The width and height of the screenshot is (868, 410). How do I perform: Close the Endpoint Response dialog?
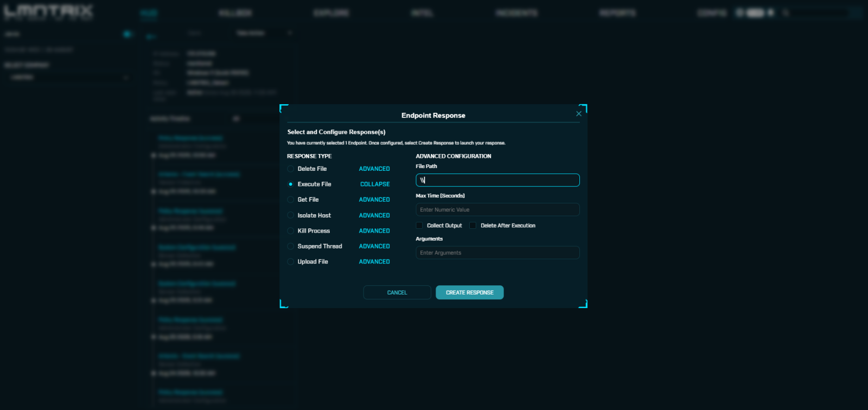pos(579,114)
